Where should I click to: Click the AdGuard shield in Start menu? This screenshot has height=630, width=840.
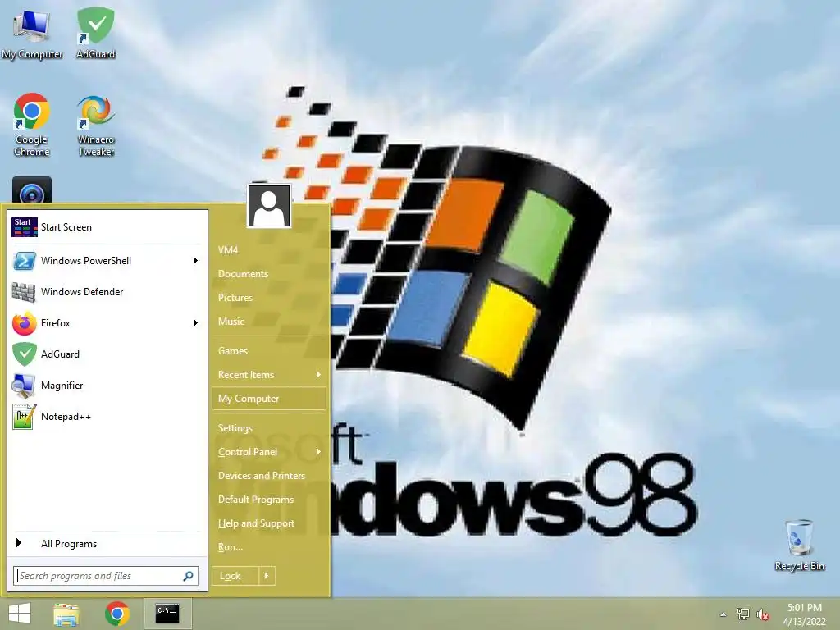tap(24, 354)
